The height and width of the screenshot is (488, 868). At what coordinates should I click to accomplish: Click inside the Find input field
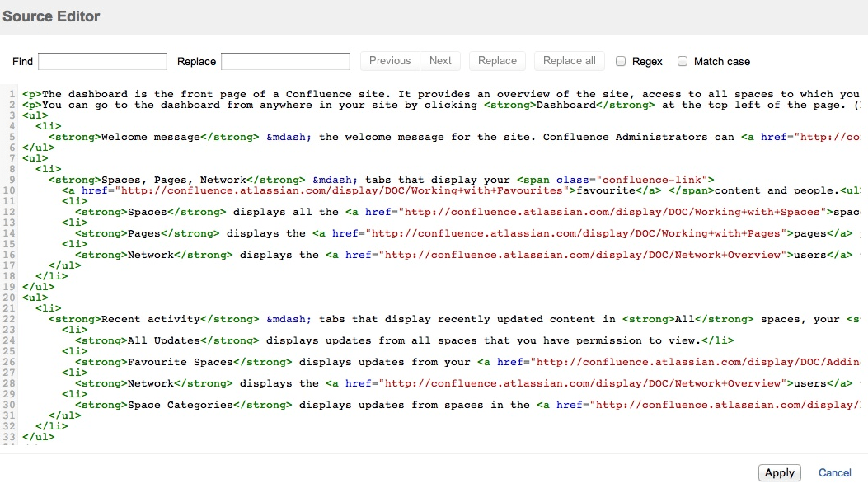tap(102, 61)
